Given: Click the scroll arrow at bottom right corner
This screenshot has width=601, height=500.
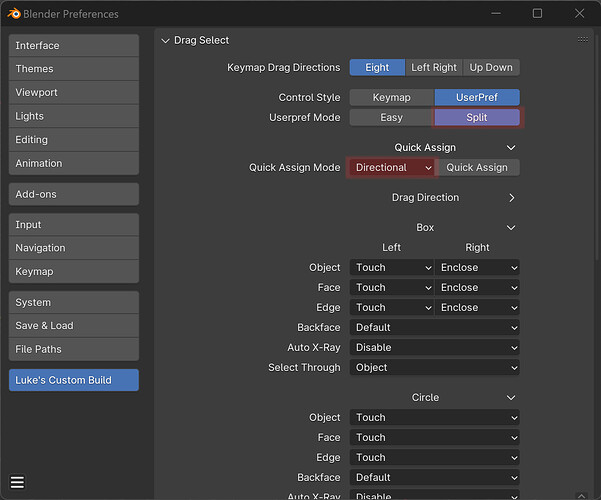Looking at the screenshot, I should tap(581, 496).
